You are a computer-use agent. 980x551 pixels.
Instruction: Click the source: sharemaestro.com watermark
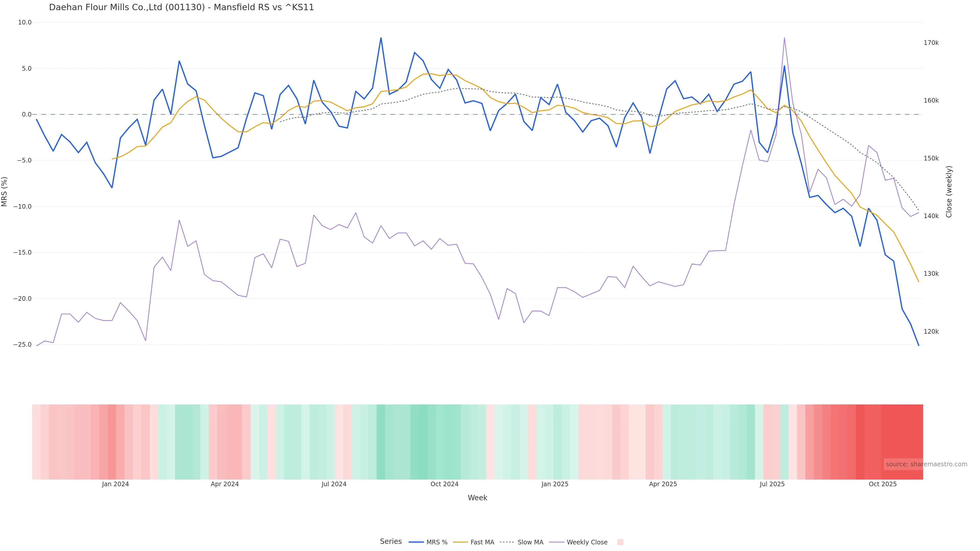click(x=926, y=464)
